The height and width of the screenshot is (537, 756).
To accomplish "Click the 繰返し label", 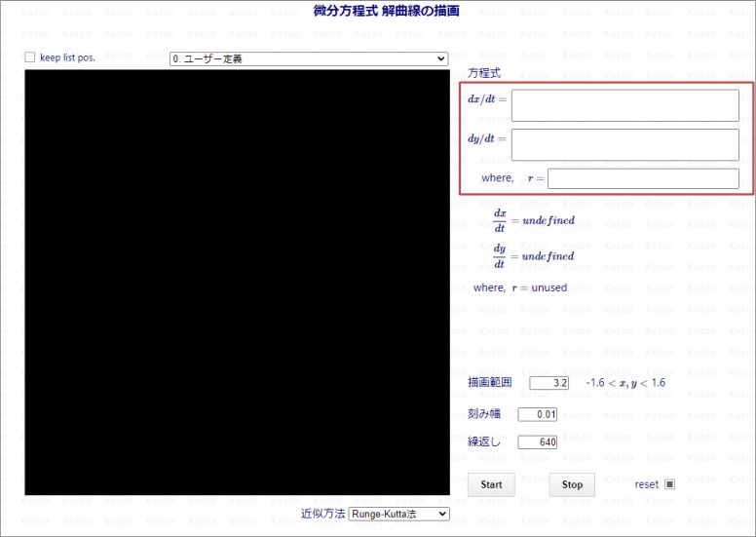I will (484, 441).
